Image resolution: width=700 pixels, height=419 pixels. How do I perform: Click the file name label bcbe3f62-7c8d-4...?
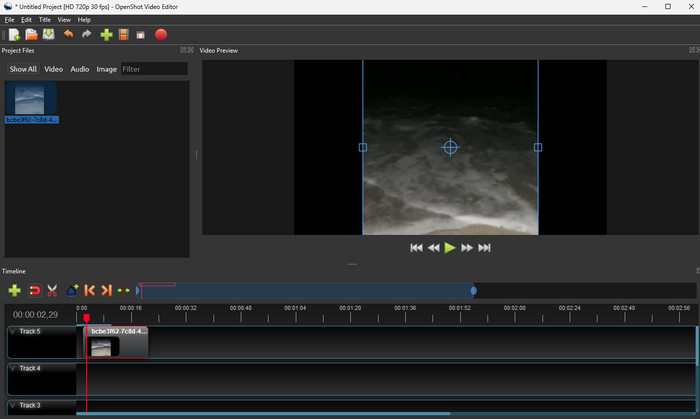[32, 120]
